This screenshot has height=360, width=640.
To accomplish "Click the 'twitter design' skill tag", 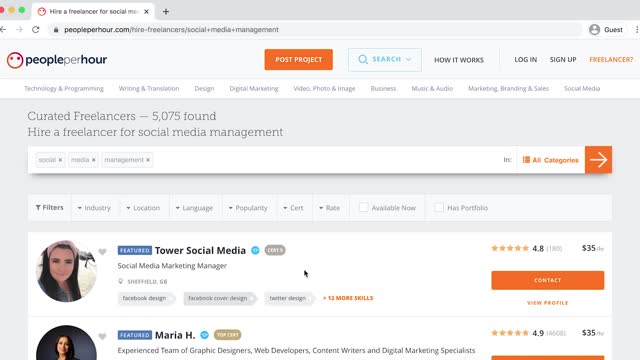I will [289, 298].
